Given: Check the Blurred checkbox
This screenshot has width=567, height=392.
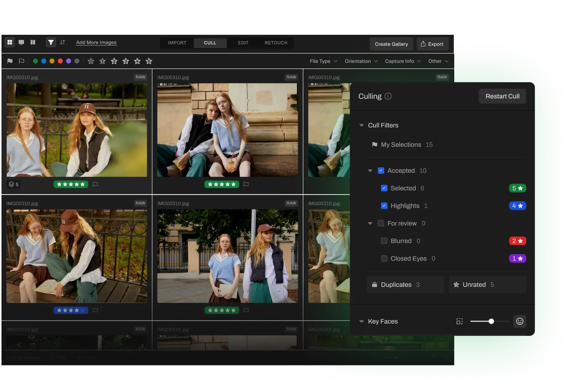Looking at the screenshot, I should (384, 241).
